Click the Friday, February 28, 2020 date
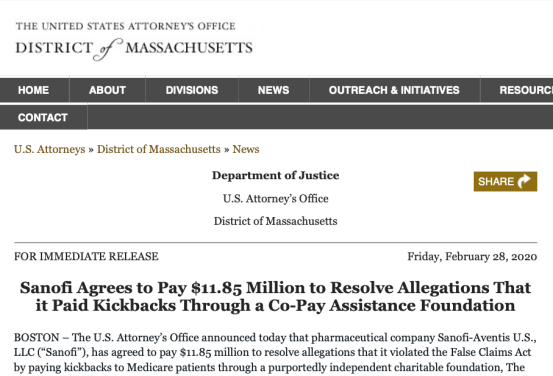Viewport: 553px width, 376px height. click(x=472, y=256)
